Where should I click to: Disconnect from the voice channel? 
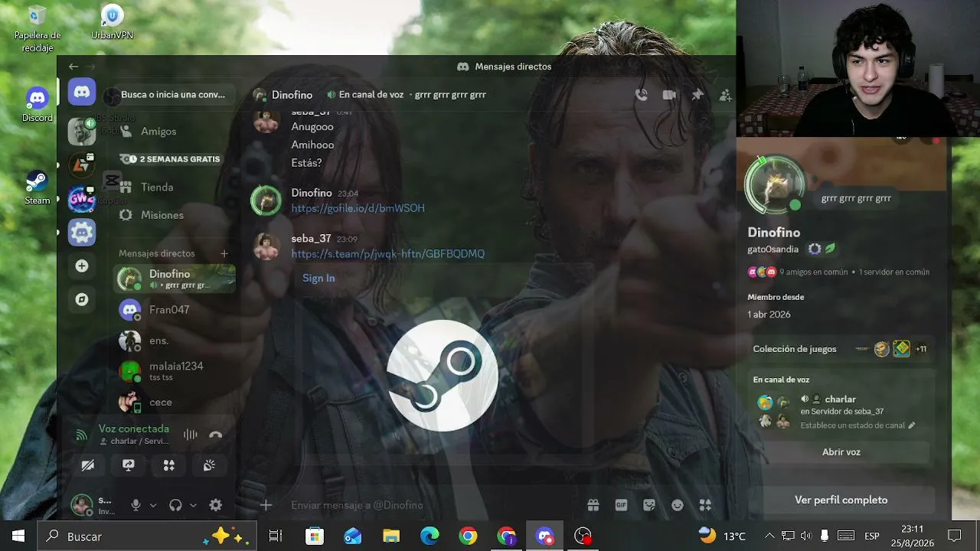click(x=215, y=435)
